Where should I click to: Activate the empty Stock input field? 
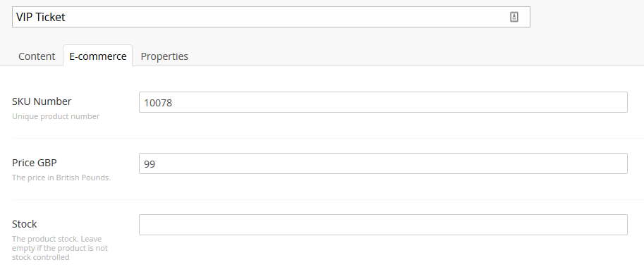pyautogui.click(x=383, y=225)
